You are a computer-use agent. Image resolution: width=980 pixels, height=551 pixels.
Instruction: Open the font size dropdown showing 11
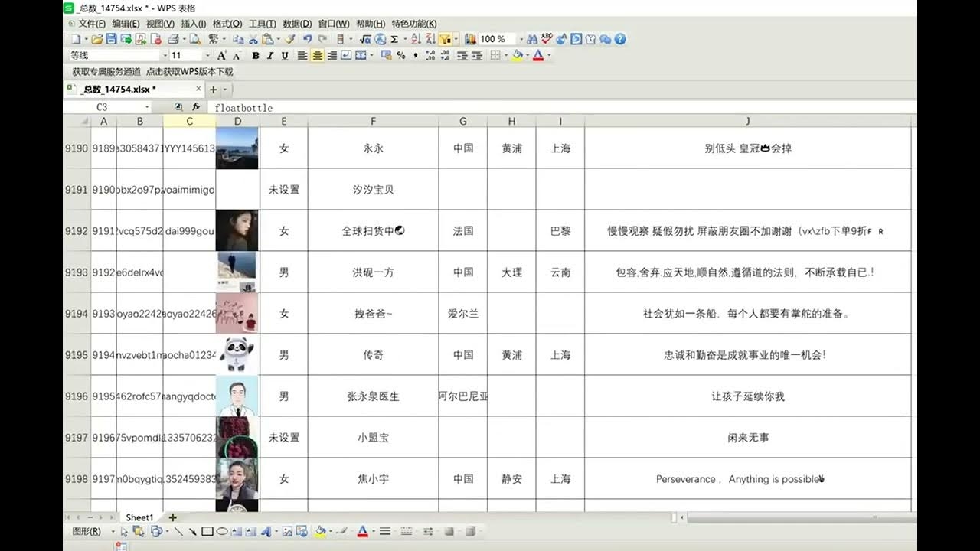point(207,55)
